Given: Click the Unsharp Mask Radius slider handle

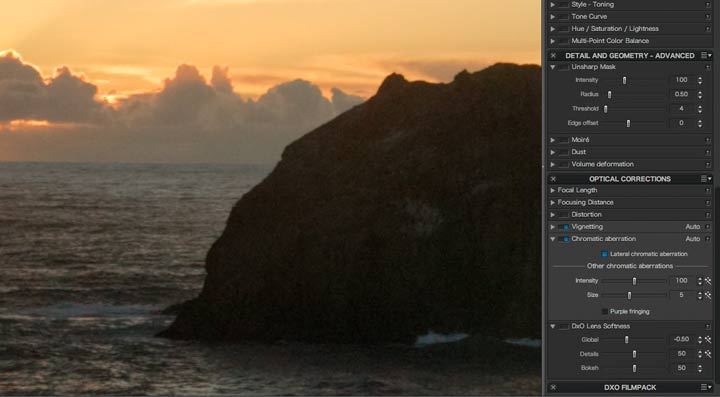Looking at the screenshot, I should pyautogui.click(x=610, y=95).
